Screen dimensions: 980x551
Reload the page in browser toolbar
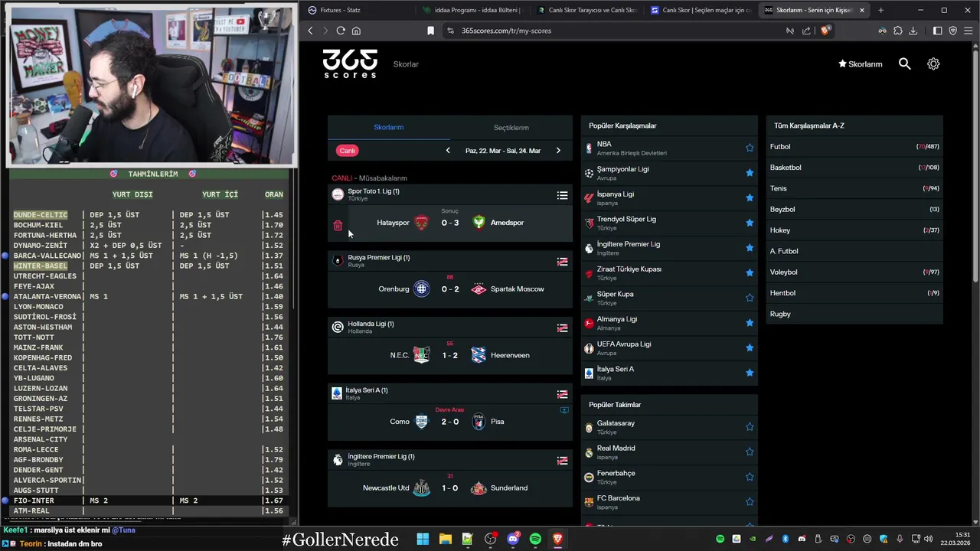tap(341, 31)
